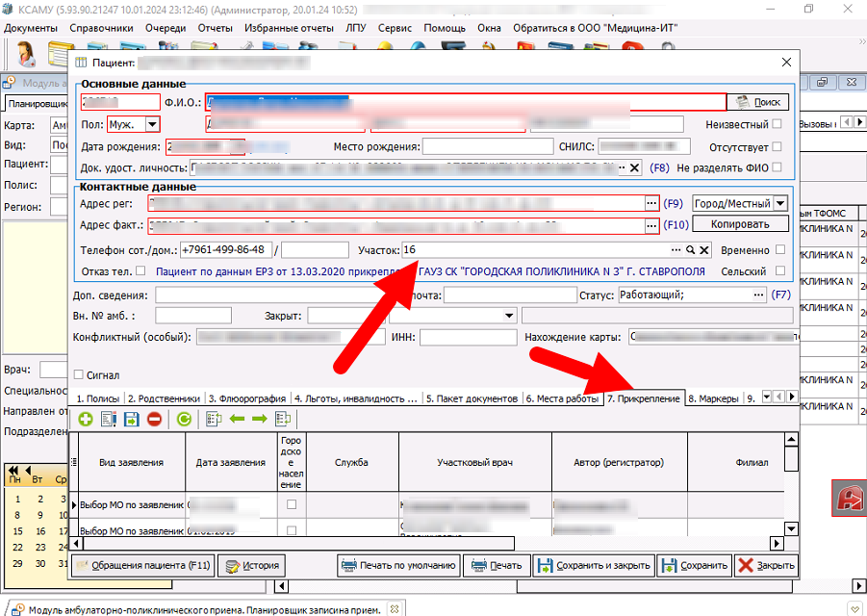867x616 pixels.
Task: Click the magnifier icon in Участок field
Action: click(690, 249)
